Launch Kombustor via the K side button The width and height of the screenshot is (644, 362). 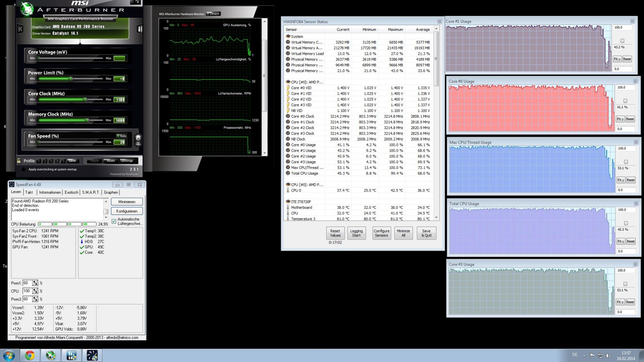pyautogui.click(x=20, y=29)
